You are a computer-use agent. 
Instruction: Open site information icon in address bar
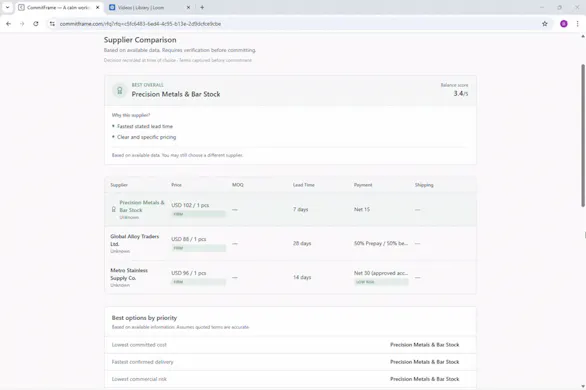52,24
